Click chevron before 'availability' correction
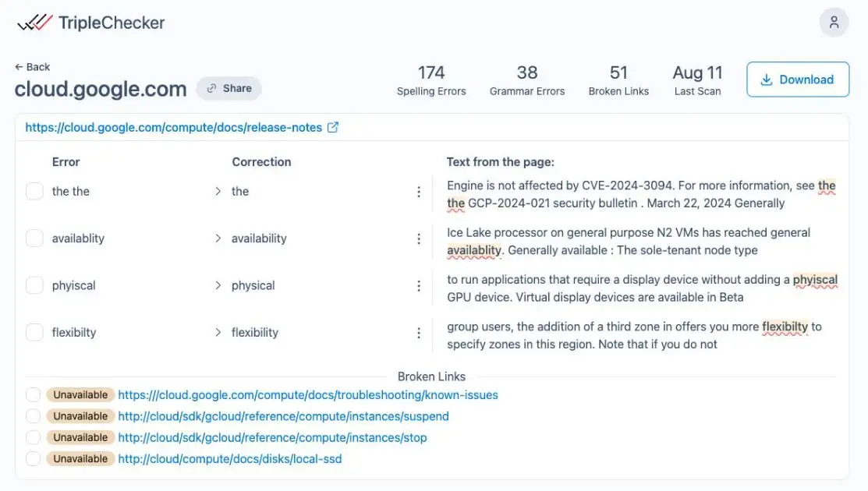868x491 pixels. (218, 238)
